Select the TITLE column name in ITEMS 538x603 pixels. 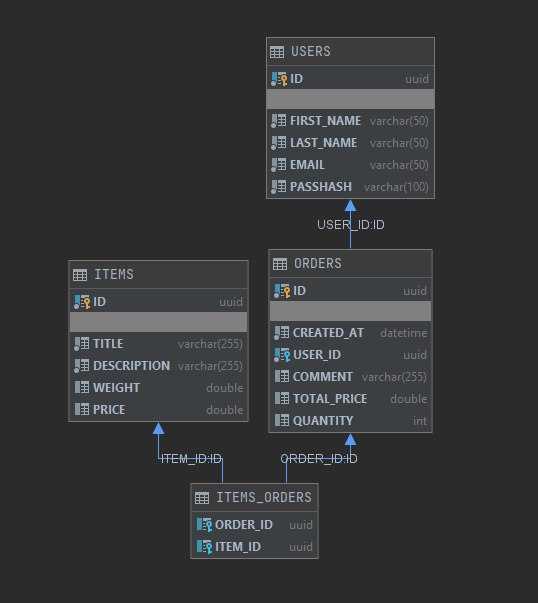tap(108, 343)
